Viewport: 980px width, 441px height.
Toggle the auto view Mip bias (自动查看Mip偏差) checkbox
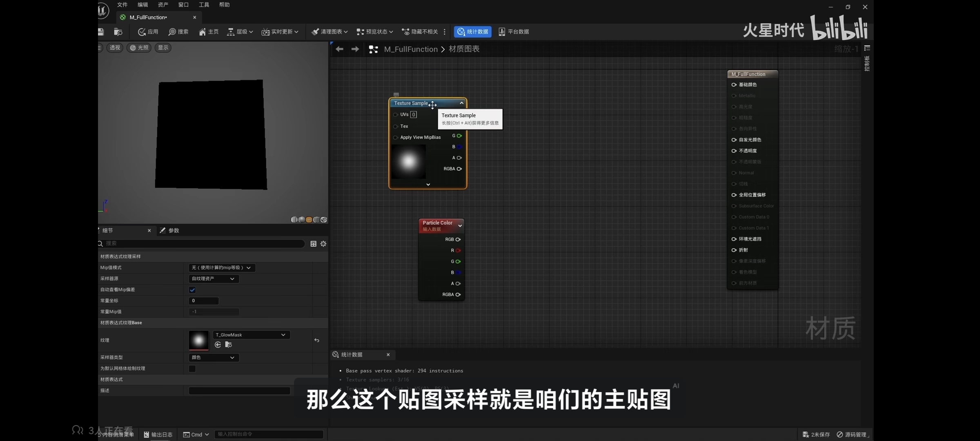[192, 290]
